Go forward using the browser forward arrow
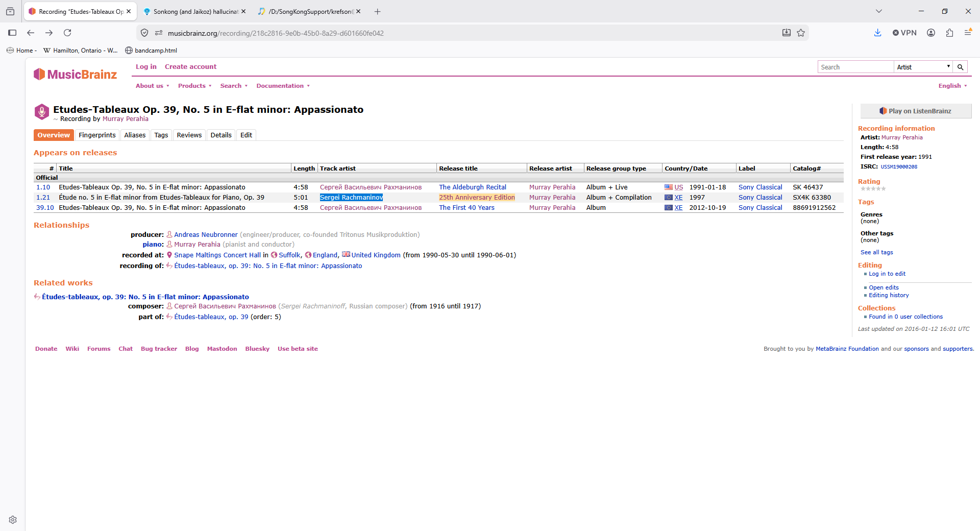Viewport: 980px width, 531px height. click(x=49, y=33)
